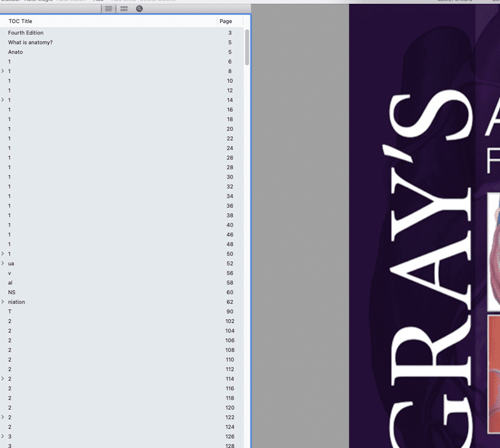Viewport: 500px width, 448px height.
Task: Switch sidebar to outline list view icon
Action: [108, 9]
